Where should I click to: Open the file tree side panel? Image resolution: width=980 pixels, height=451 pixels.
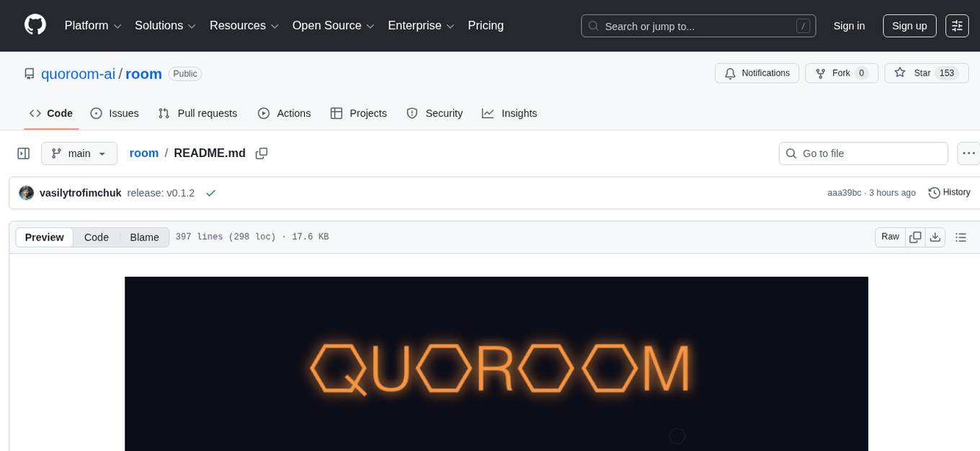tap(23, 153)
